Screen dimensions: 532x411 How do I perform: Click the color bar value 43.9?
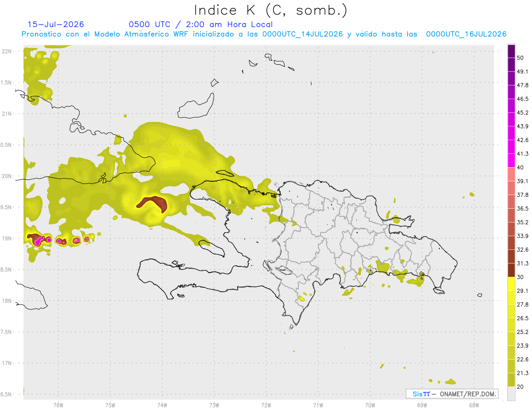[523, 126]
